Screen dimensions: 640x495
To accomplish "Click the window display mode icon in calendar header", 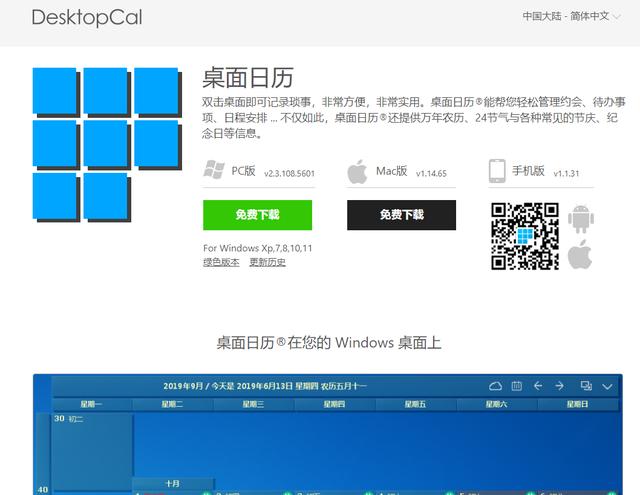I will point(586,386).
